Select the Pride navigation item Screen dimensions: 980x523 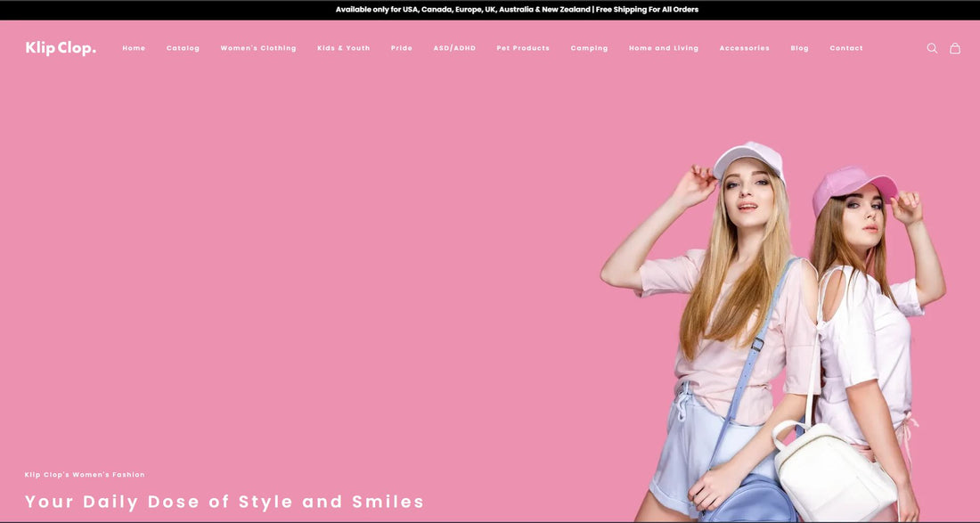(402, 48)
